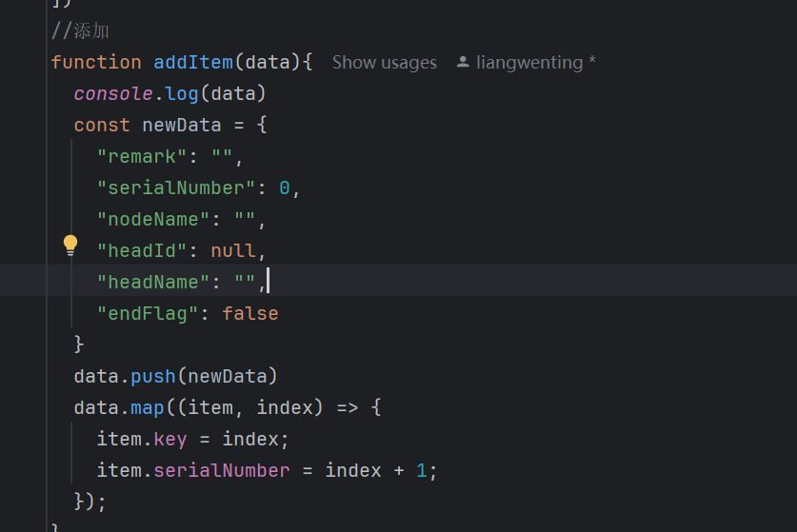Click the yellow lightbulb quick-fix icon
This screenshot has height=532, width=797.
coord(70,246)
